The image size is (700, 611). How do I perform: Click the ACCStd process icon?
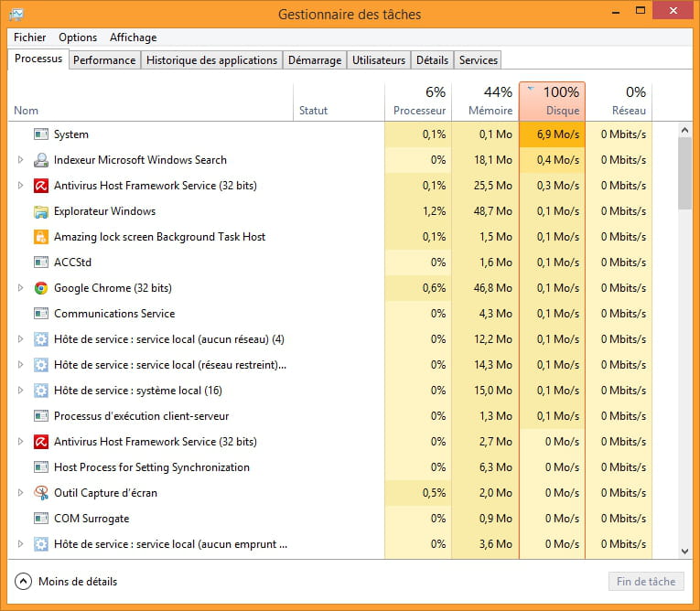pyautogui.click(x=41, y=262)
